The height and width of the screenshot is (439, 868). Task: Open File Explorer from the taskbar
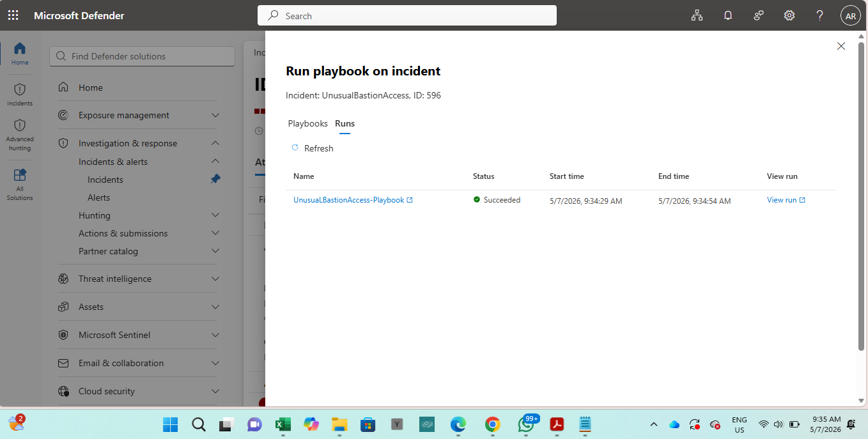(339, 424)
